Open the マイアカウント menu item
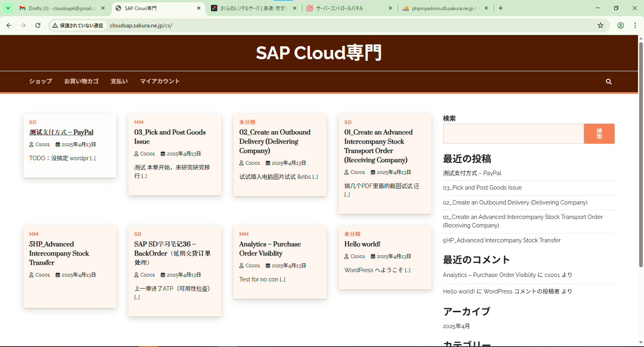Viewport: 644px width, 347px height. pyautogui.click(x=160, y=81)
